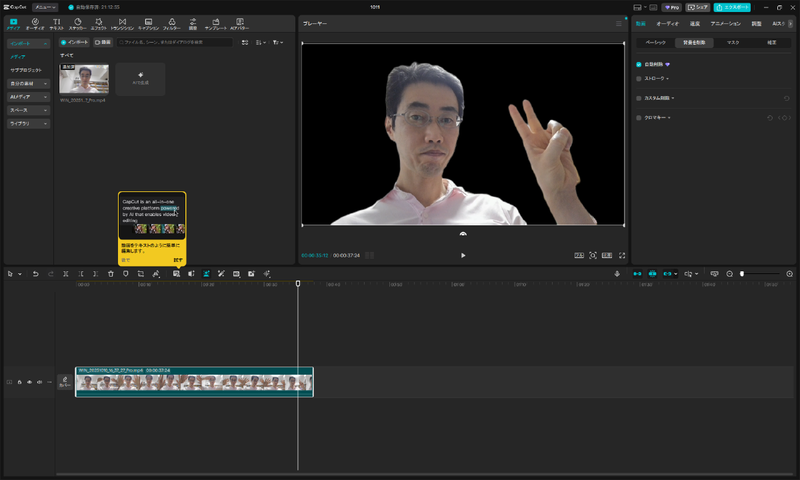Viewport: 800px width, 480px height.
Task: Select the imported video thumbnail in media bin
Action: (84, 80)
